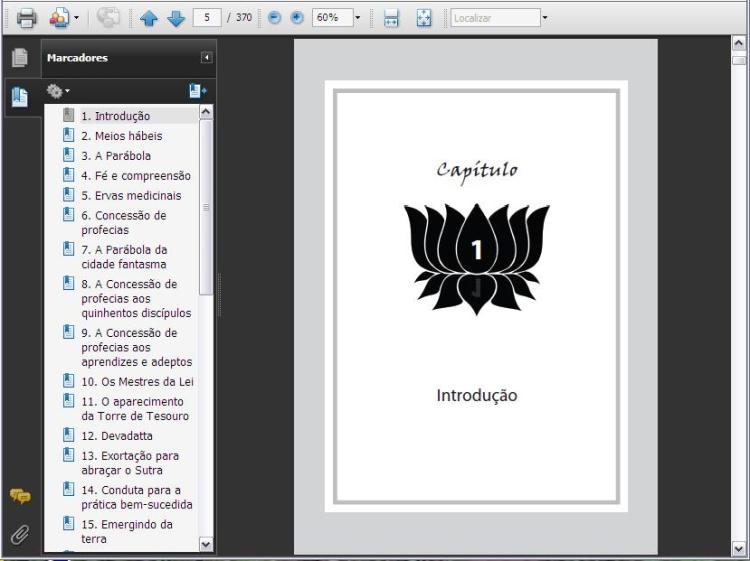The width and height of the screenshot is (750, 561).
Task: Open the zoom percentage dropdown
Action: (357, 18)
